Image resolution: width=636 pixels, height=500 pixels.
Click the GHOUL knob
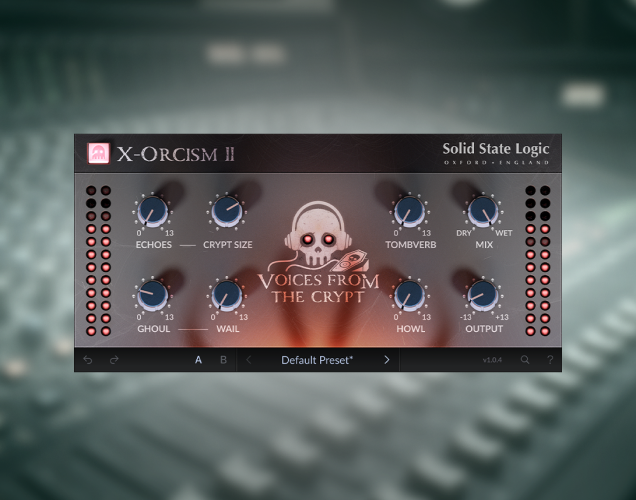(153, 295)
